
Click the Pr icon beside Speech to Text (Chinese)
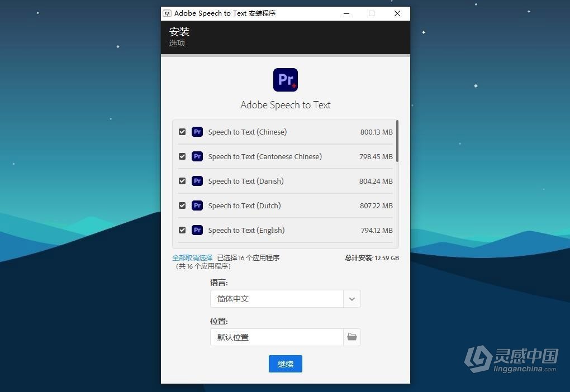coord(197,132)
